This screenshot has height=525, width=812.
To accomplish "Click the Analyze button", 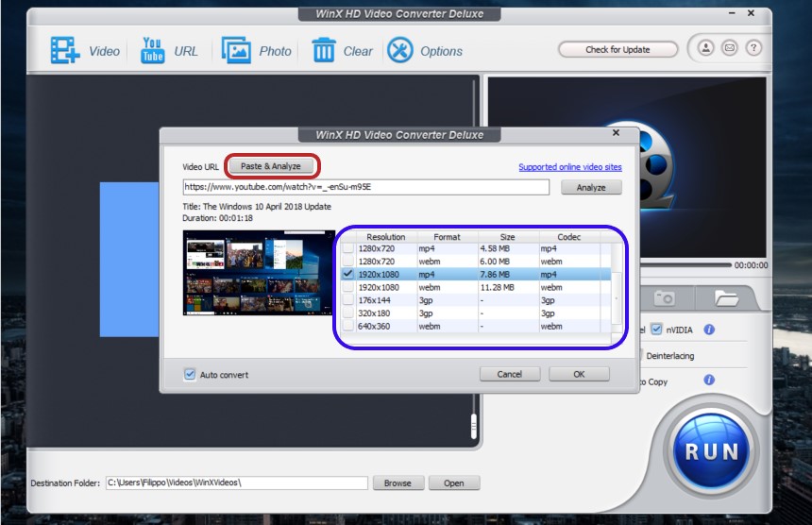I will tap(591, 187).
